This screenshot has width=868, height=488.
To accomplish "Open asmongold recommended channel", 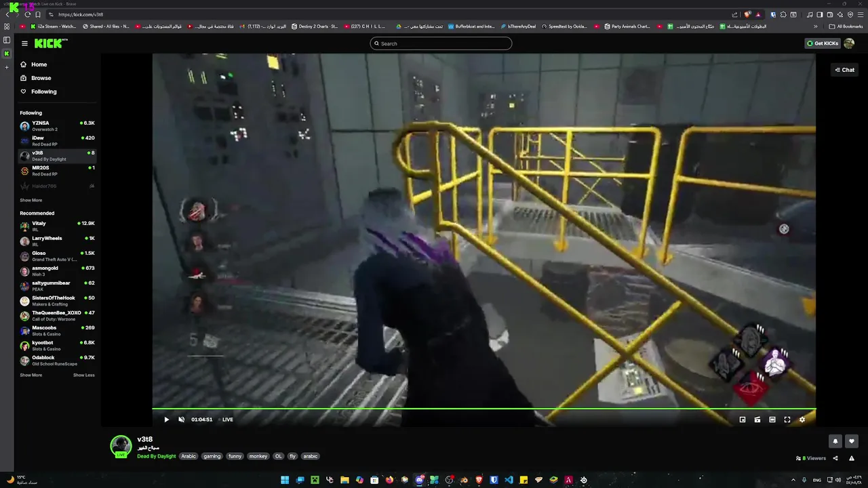I will tap(57, 271).
